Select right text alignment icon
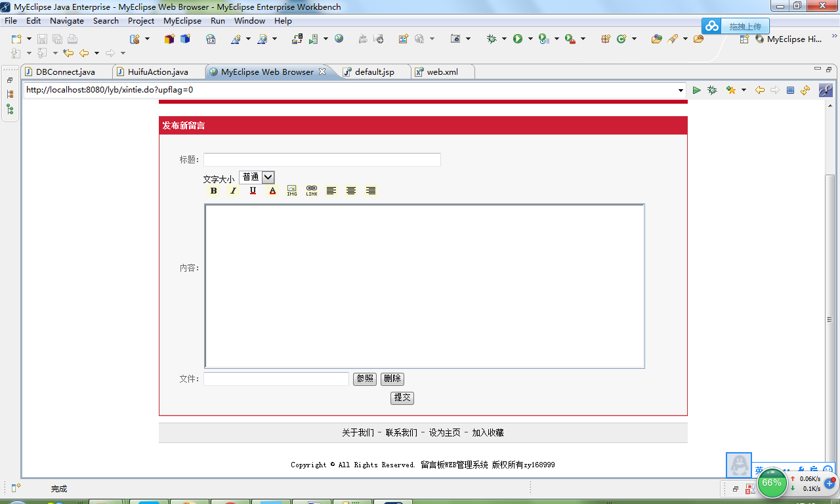The height and width of the screenshot is (504, 840). tap(370, 190)
